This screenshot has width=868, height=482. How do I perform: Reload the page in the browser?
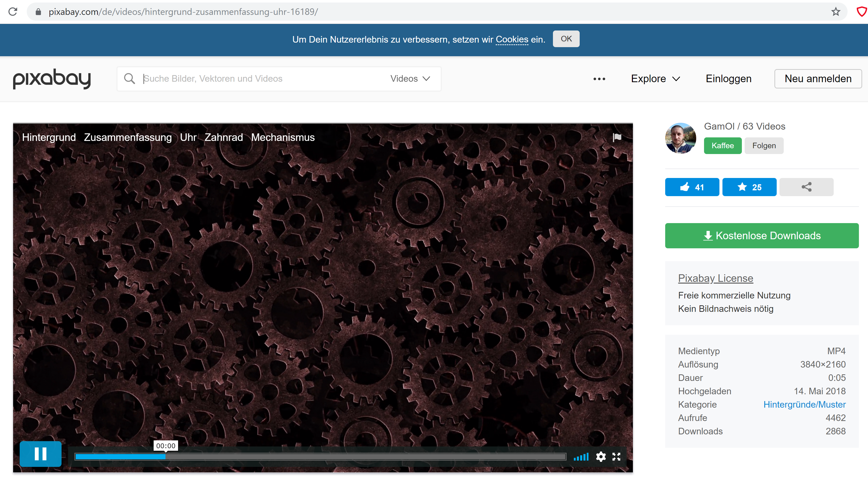pos(13,12)
